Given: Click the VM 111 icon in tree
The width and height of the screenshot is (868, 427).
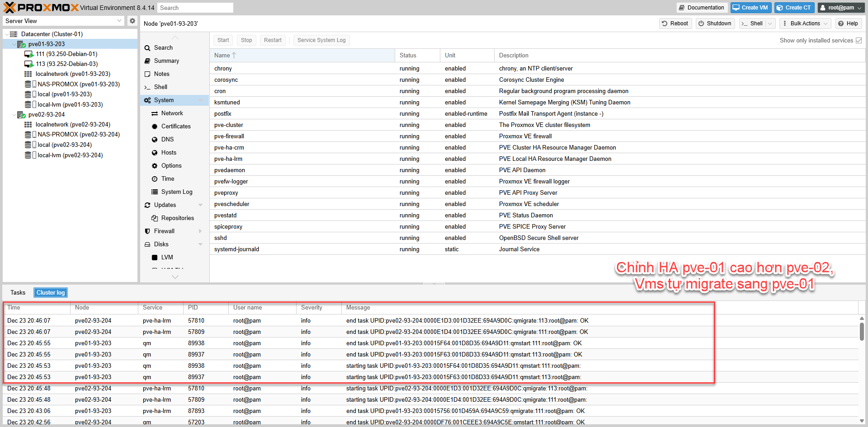Looking at the screenshot, I should [29, 54].
